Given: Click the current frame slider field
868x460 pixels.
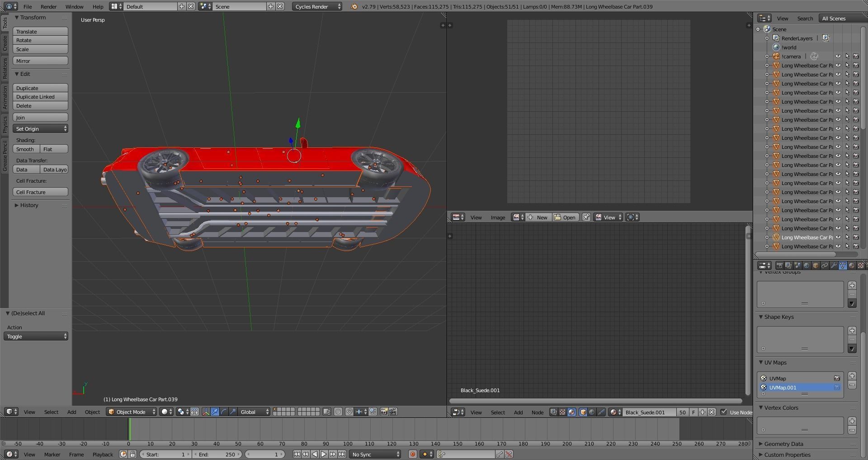Looking at the screenshot, I should (264, 454).
